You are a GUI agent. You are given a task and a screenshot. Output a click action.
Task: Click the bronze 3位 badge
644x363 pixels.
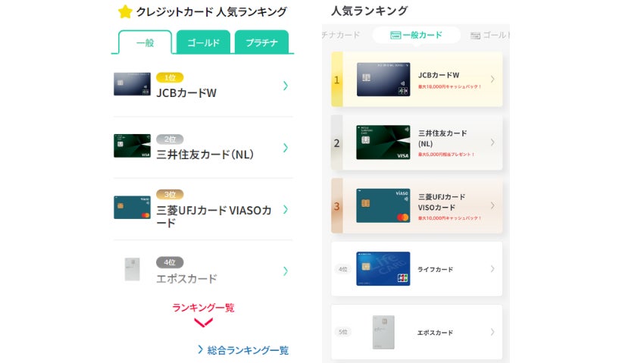170,194
